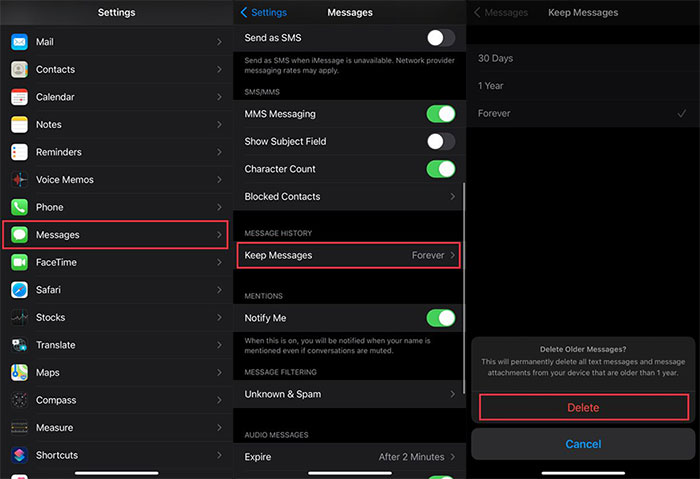Screen dimensions: 700x479
Task: Tap the Delete Older Messages? heading
Action: (x=583, y=349)
